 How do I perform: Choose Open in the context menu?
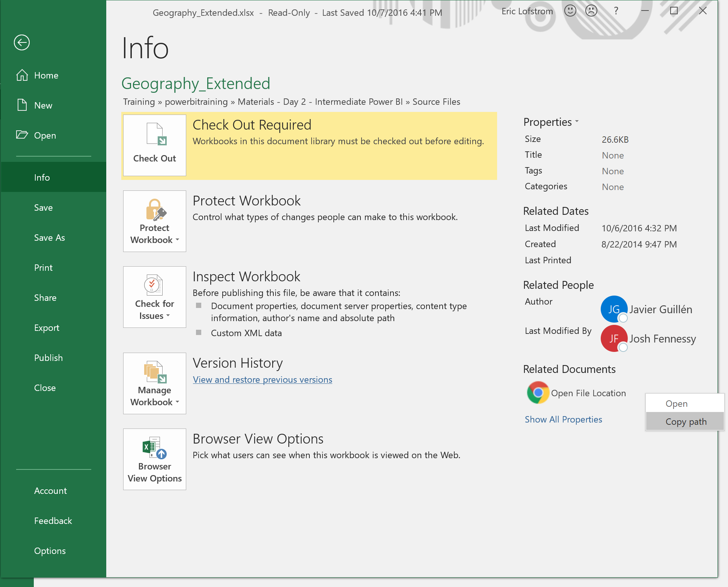[685, 403]
